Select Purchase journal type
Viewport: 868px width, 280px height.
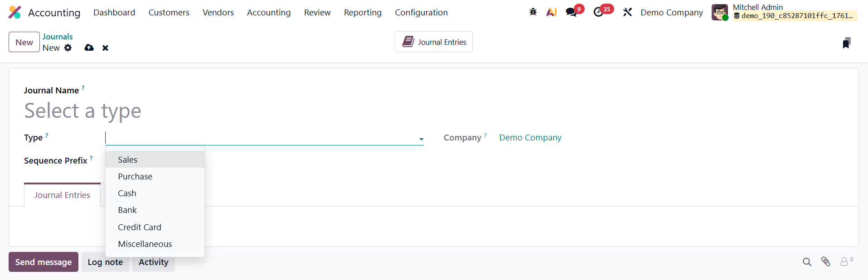[x=155, y=176]
